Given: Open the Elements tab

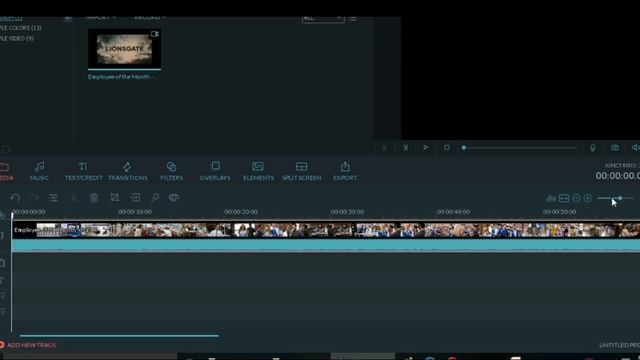Looking at the screenshot, I should pyautogui.click(x=258, y=171).
